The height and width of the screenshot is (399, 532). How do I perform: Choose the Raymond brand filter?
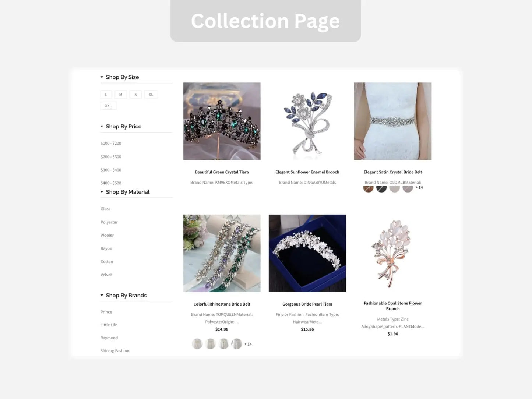109,338
